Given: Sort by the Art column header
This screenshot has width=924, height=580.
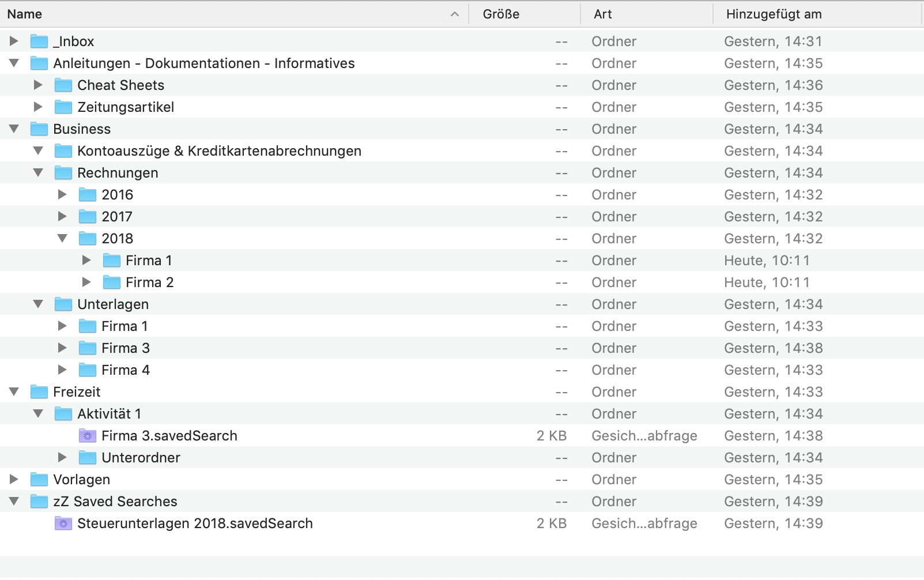Looking at the screenshot, I should click(x=603, y=14).
